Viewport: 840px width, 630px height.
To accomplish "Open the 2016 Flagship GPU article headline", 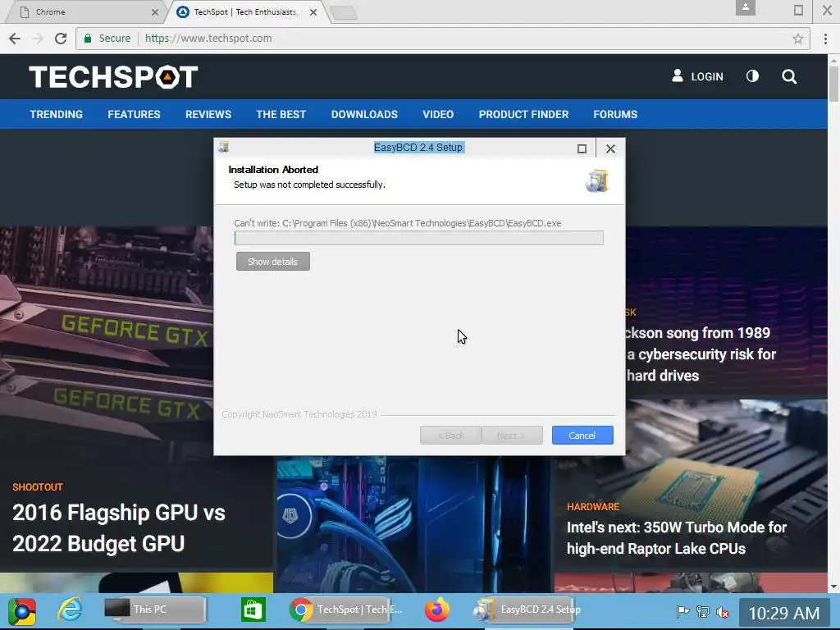I will (x=119, y=527).
